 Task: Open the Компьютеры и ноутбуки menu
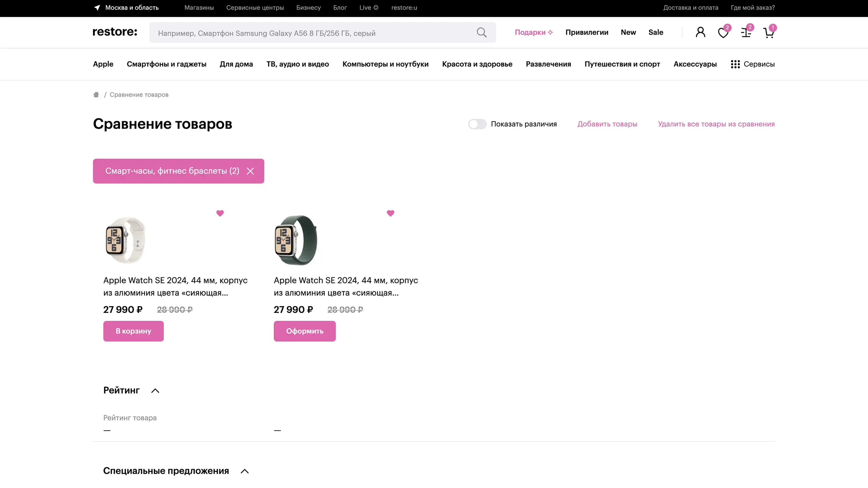click(385, 64)
